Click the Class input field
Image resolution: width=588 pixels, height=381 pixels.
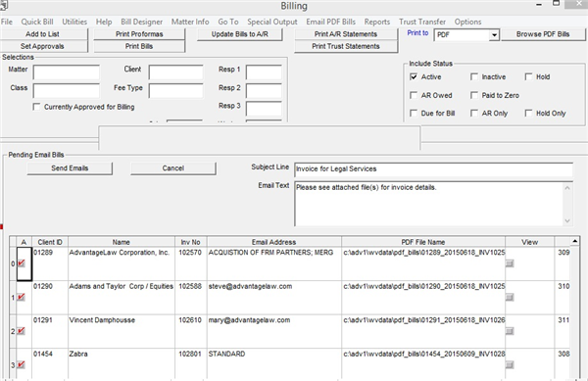67,91
